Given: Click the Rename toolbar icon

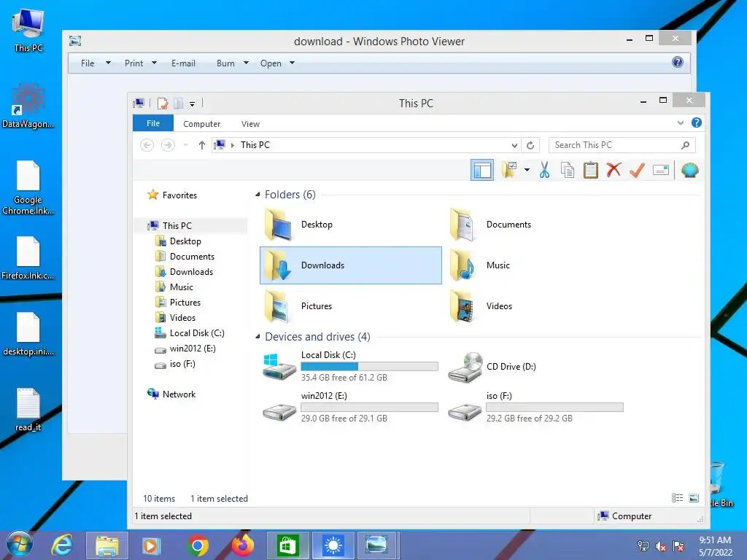Looking at the screenshot, I should click(661, 170).
